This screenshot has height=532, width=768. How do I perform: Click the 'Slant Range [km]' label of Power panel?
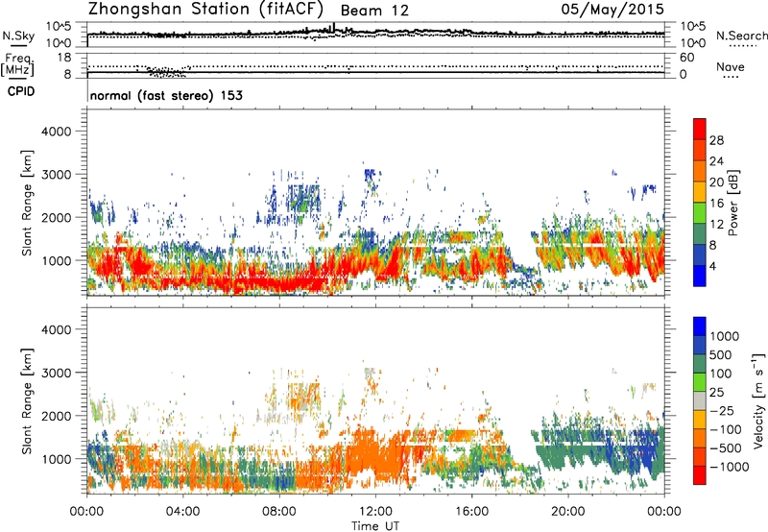tap(27, 203)
